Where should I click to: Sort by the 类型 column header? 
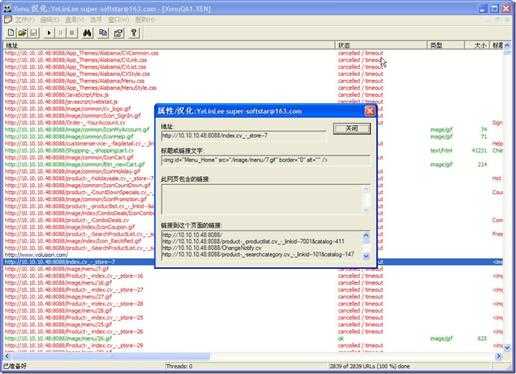pyautogui.click(x=446, y=45)
